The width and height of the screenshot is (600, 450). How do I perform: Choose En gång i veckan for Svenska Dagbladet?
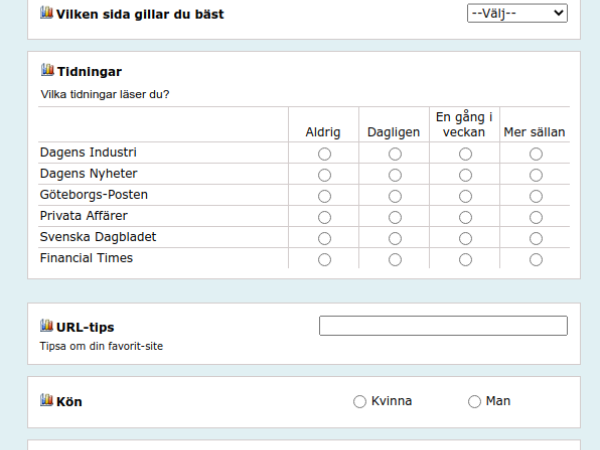(465, 238)
